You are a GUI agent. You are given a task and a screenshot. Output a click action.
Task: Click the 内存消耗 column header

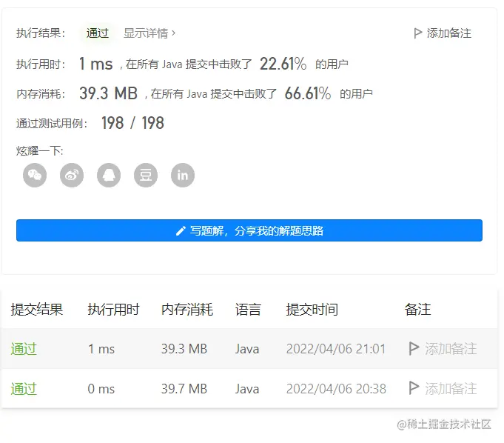point(187,310)
